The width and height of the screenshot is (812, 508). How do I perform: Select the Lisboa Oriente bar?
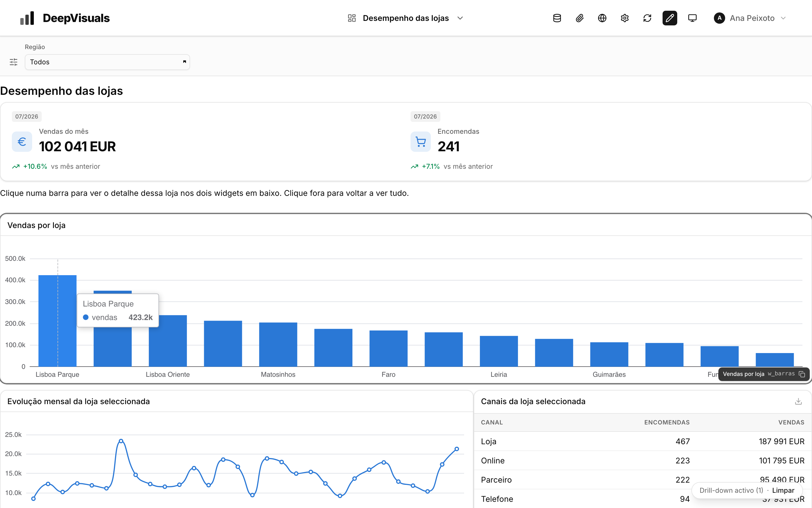point(168,341)
